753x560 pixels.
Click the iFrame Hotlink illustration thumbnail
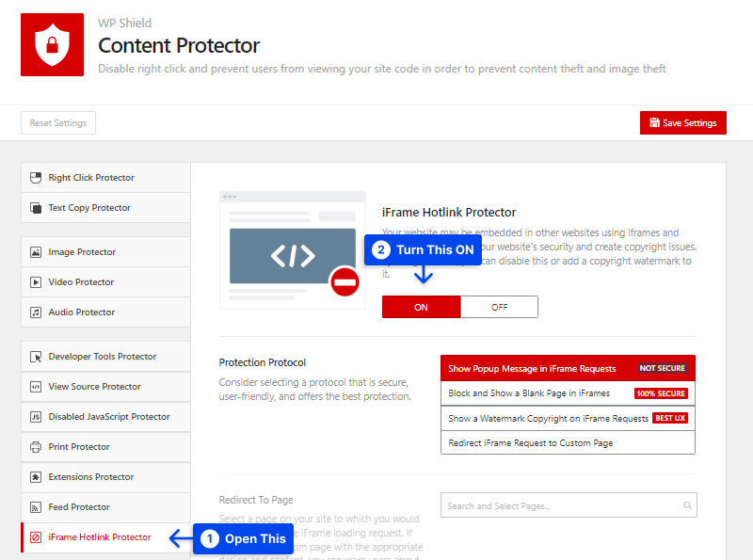(x=293, y=250)
